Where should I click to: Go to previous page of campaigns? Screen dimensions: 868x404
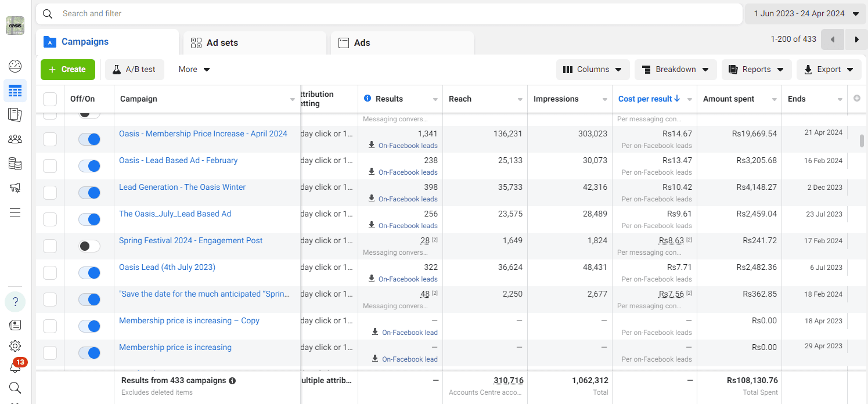click(833, 39)
